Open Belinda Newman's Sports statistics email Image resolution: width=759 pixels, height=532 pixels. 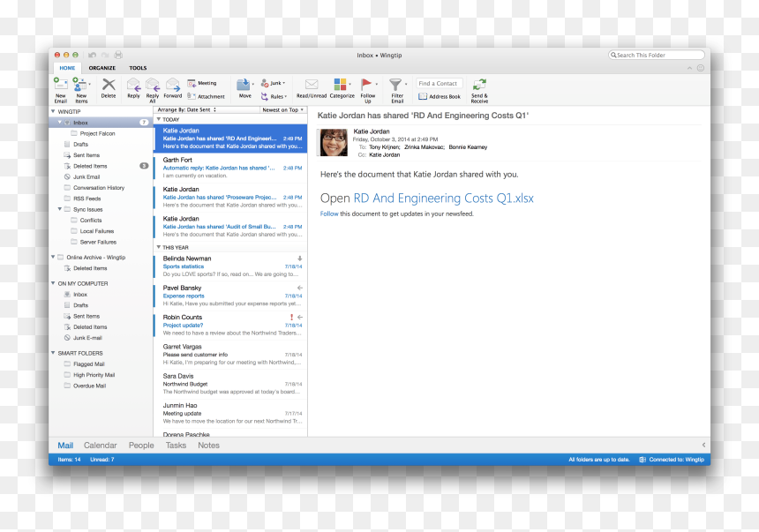tap(230, 266)
